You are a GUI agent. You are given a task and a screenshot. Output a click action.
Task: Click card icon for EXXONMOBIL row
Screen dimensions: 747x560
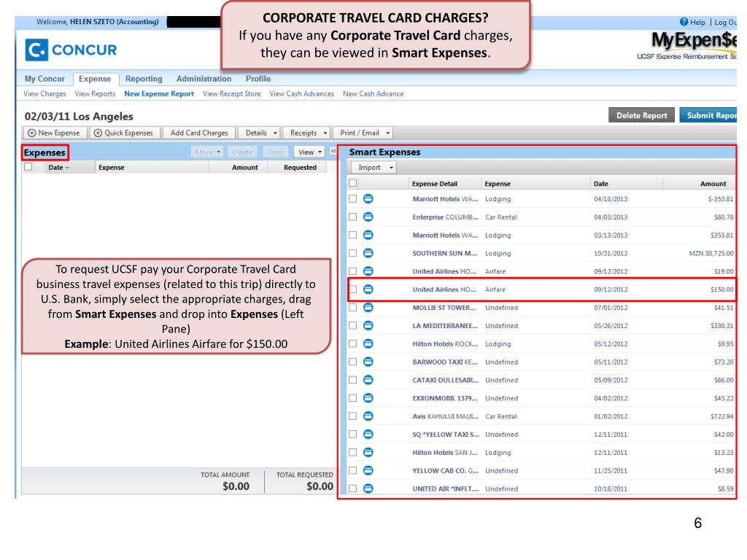pyautogui.click(x=368, y=398)
